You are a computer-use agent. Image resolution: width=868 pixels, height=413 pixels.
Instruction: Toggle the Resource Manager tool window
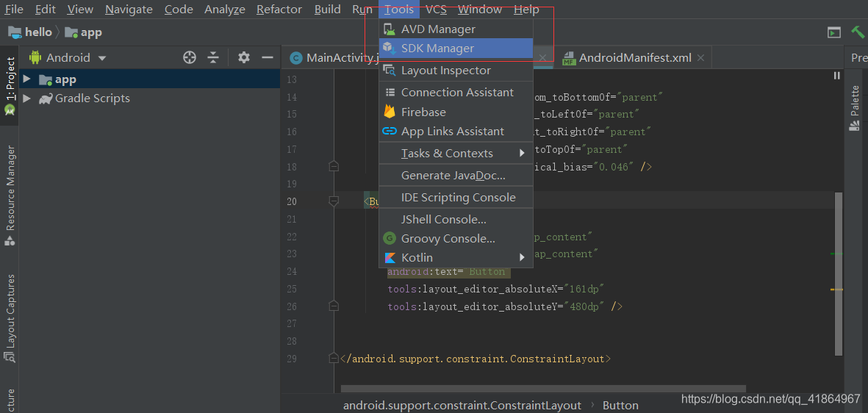10,196
